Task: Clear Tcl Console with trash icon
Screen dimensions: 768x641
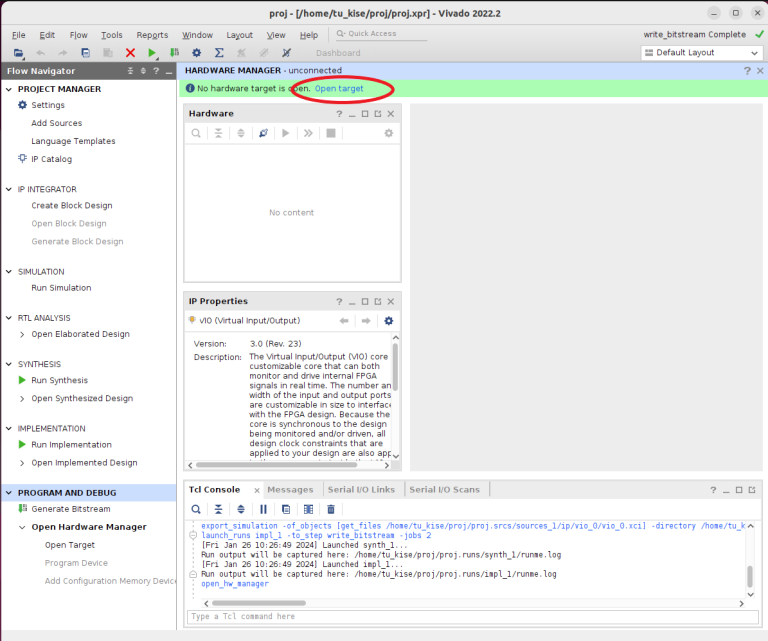Action: [x=331, y=509]
